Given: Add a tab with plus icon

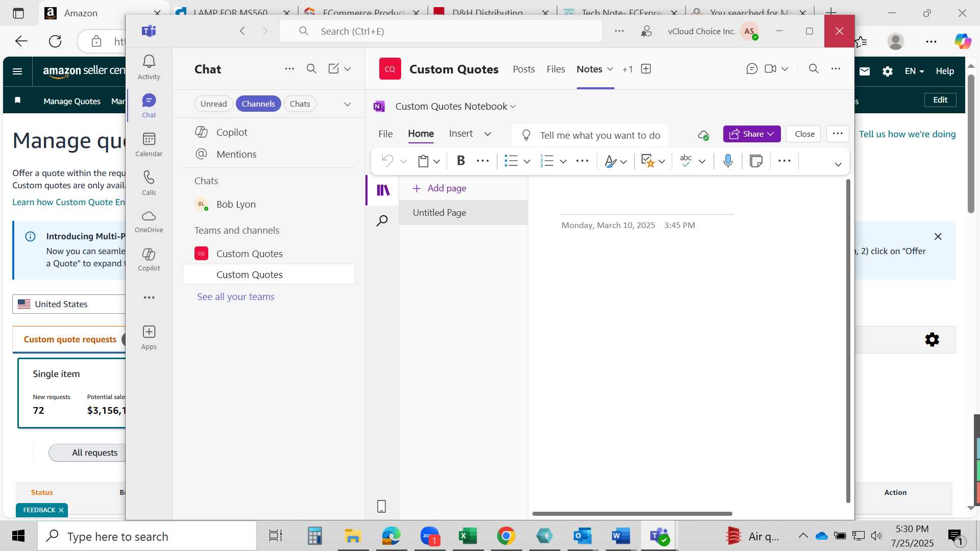Looking at the screenshot, I should [x=646, y=69].
